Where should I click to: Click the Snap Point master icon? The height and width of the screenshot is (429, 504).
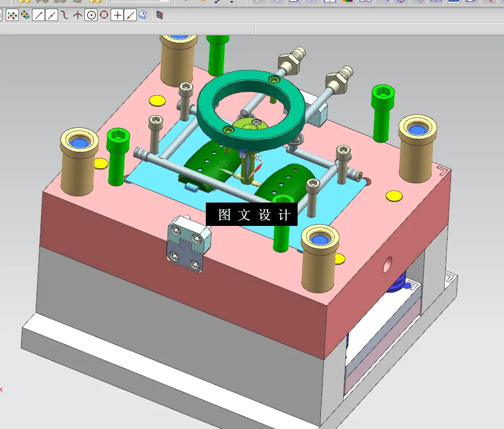(11, 15)
